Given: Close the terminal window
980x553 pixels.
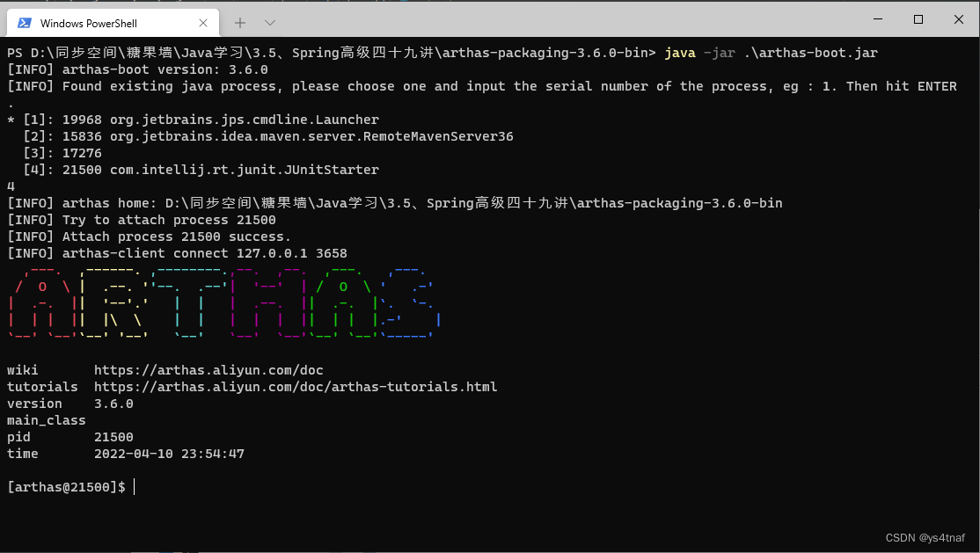Looking at the screenshot, I should click(959, 18).
